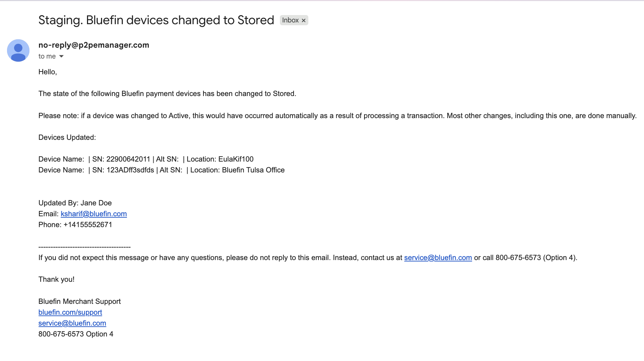Click the phone number +14155552671
Viewport: 644px width, 361px height.
[x=88, y=225]
